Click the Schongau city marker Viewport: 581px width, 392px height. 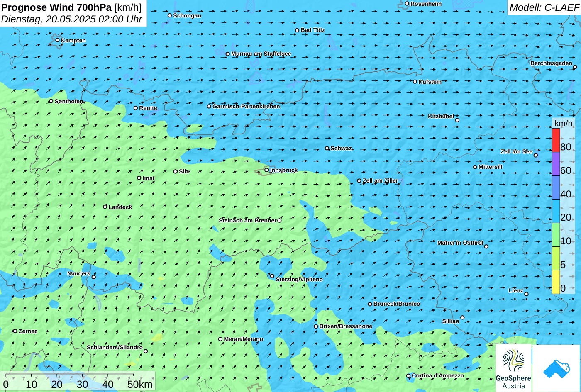click(169, 15)
